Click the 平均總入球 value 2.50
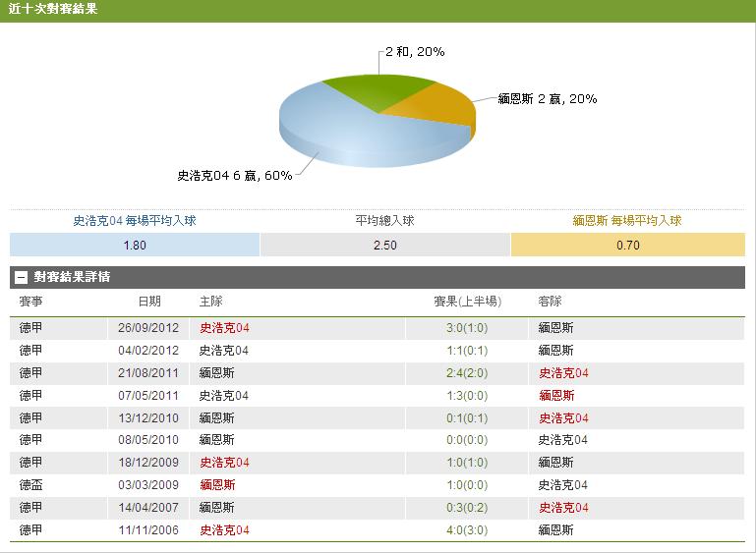The height and width of the screenshot is (553, 756). coord(384,246)
